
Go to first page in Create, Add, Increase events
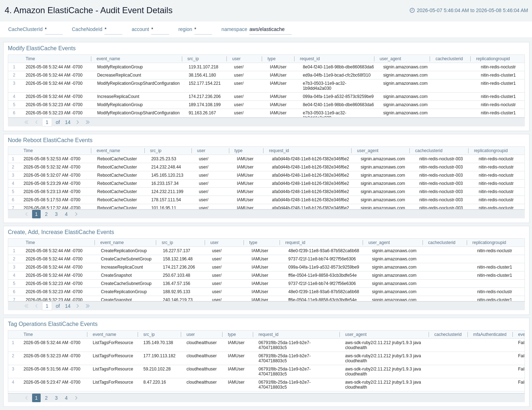coord(26,306)
